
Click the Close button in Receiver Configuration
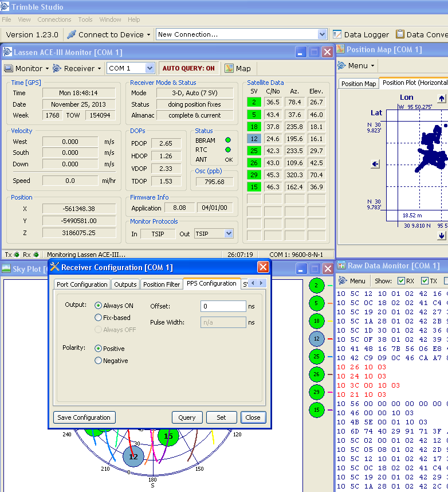click(x=253, y=417)
